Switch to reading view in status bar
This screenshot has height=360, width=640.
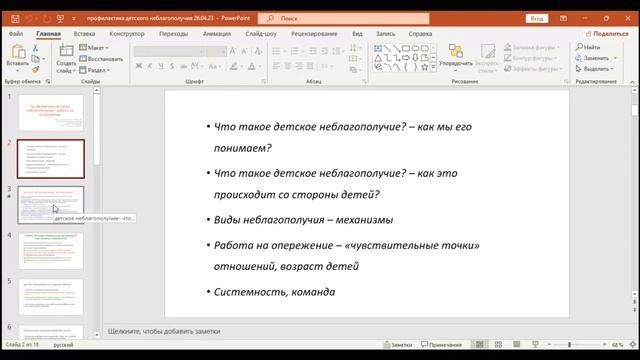tap(517, 345)
